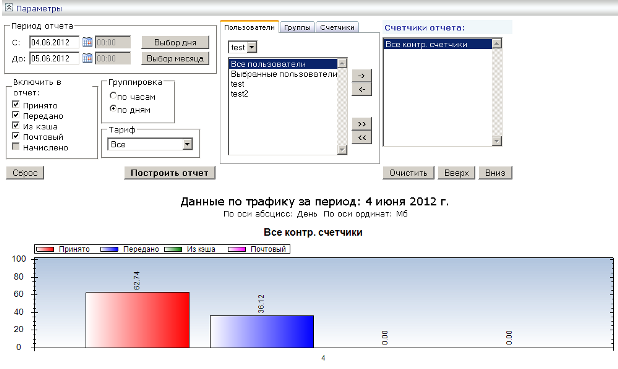The width and height of the screenshot is (618, 369).
Task: Uncheck the Из кэша checkbox
Action: tap(16, 125)
